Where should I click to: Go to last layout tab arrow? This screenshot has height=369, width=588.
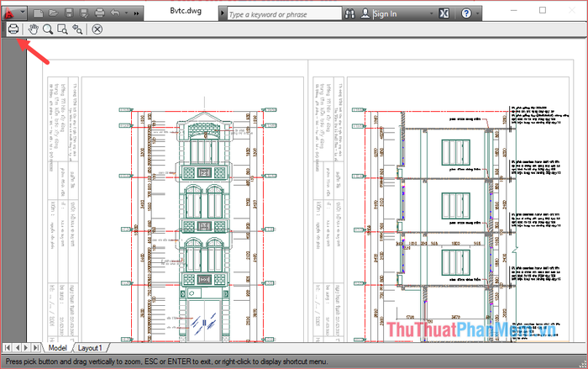coord(36,348)
